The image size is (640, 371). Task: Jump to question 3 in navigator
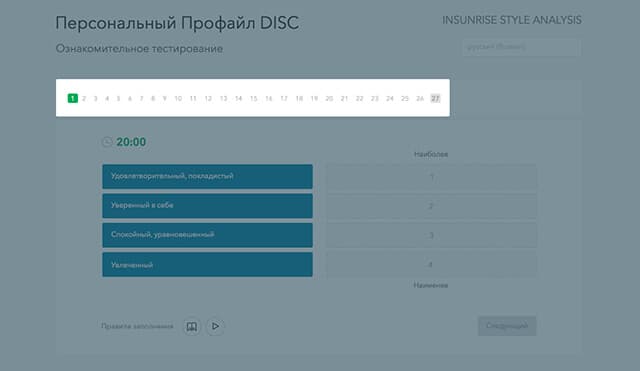point(96,98)
